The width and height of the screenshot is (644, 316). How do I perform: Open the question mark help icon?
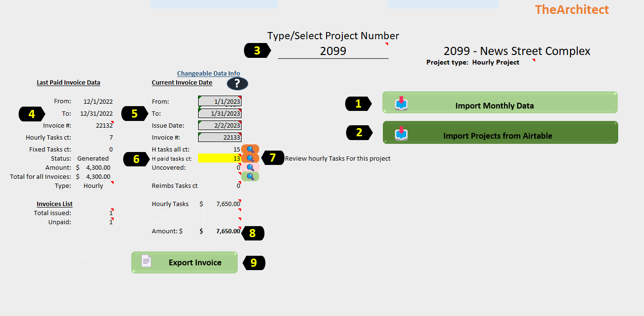237,84
